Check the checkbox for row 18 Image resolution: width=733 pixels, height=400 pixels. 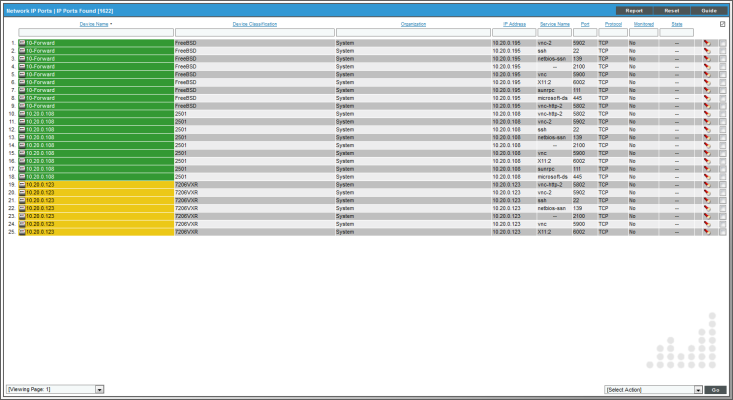point(723,177)
